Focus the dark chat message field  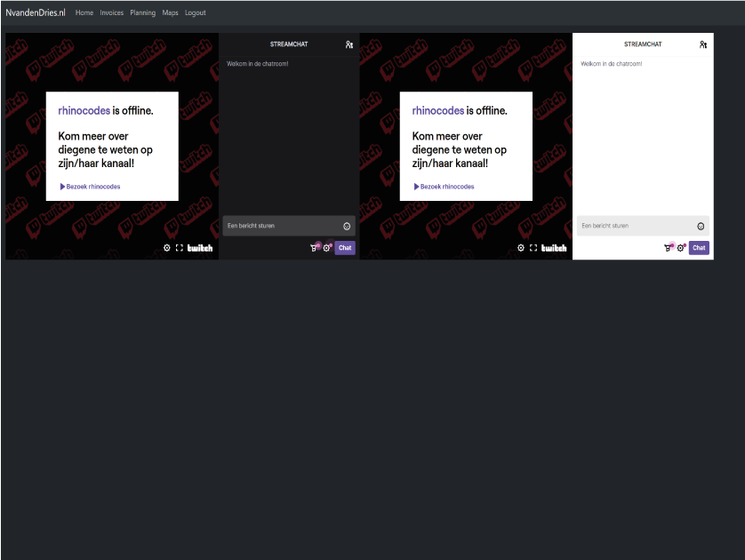[289, 226]
